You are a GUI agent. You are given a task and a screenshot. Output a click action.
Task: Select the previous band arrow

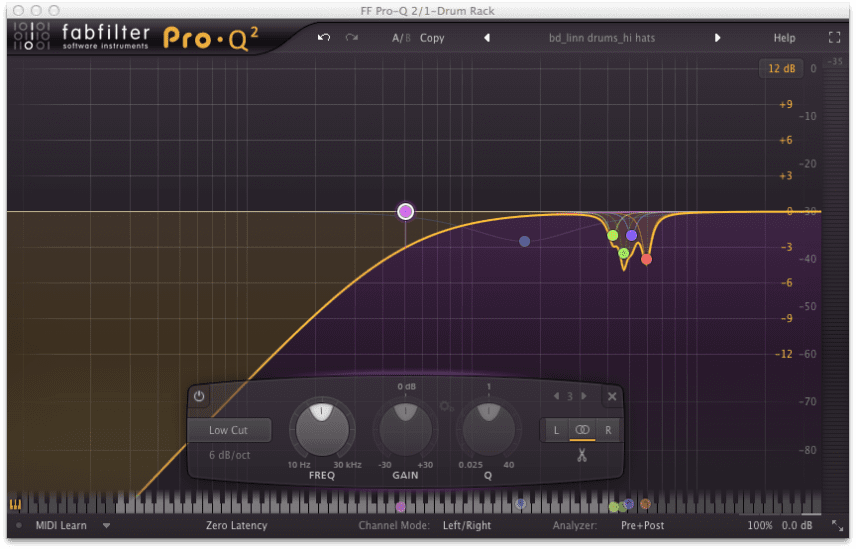point(556,396)
